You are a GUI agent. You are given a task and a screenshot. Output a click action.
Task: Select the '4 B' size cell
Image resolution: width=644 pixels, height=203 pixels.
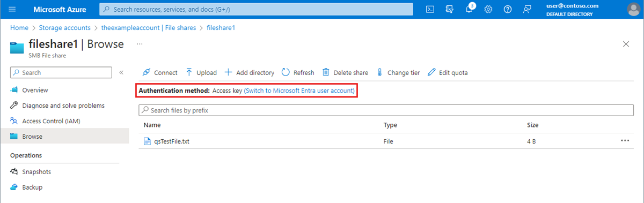531,141
